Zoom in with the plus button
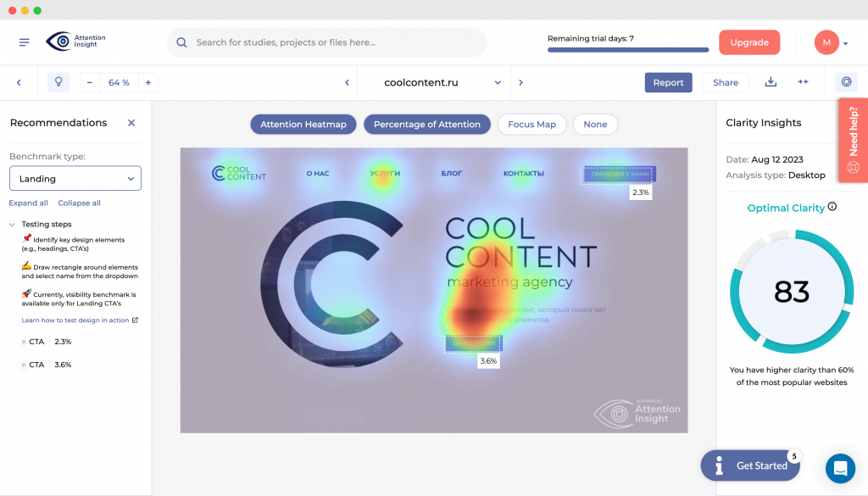Image resolution: width=868 pixels, height=496 pixels. tap(147, 82)
